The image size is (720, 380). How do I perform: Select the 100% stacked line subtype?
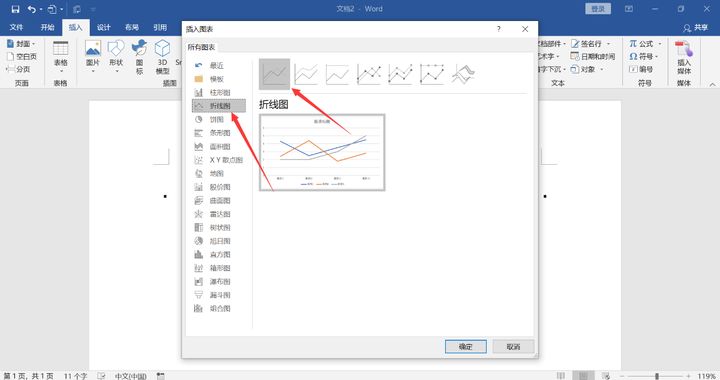point(338,74)
